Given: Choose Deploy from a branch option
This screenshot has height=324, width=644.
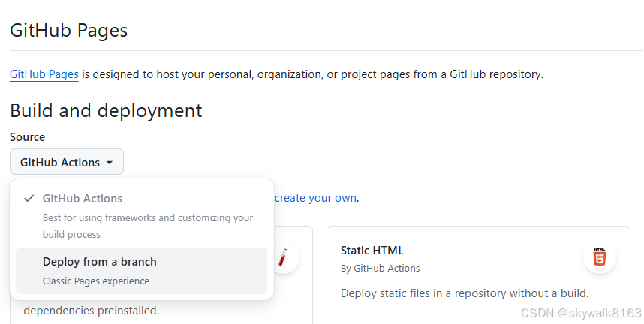Looking at the screenshot, I should tap(141, 271).
